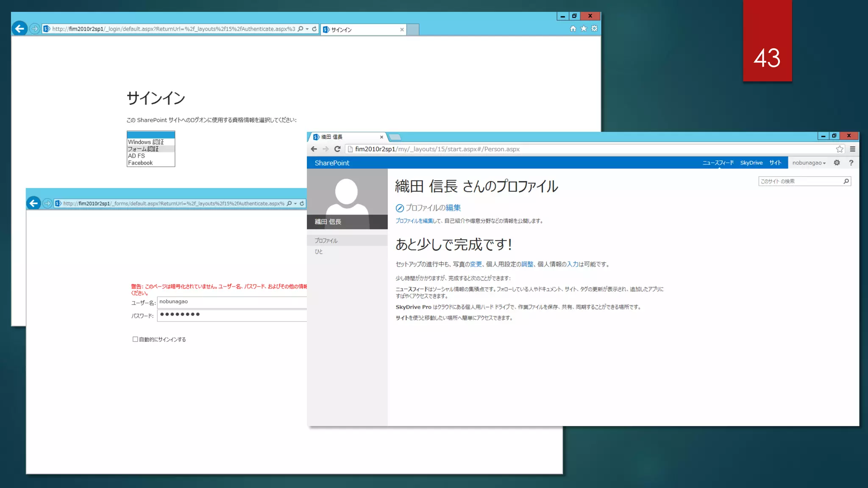The height and width of the screenshot is (488, 868).
Task: Select フォーム認証 in credentials list
Action: point(143,149)
